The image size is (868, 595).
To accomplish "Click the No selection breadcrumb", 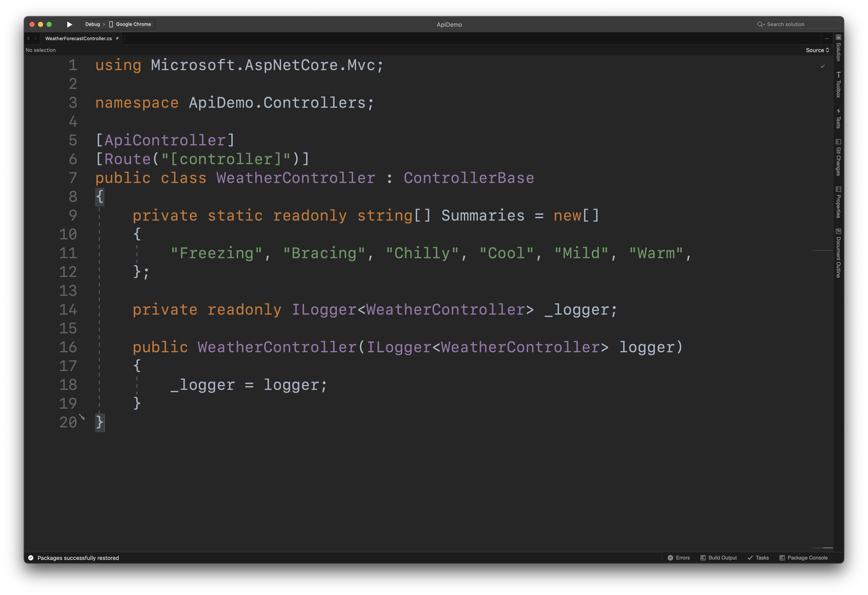I will pyautogui.click(x=41, y=50).
